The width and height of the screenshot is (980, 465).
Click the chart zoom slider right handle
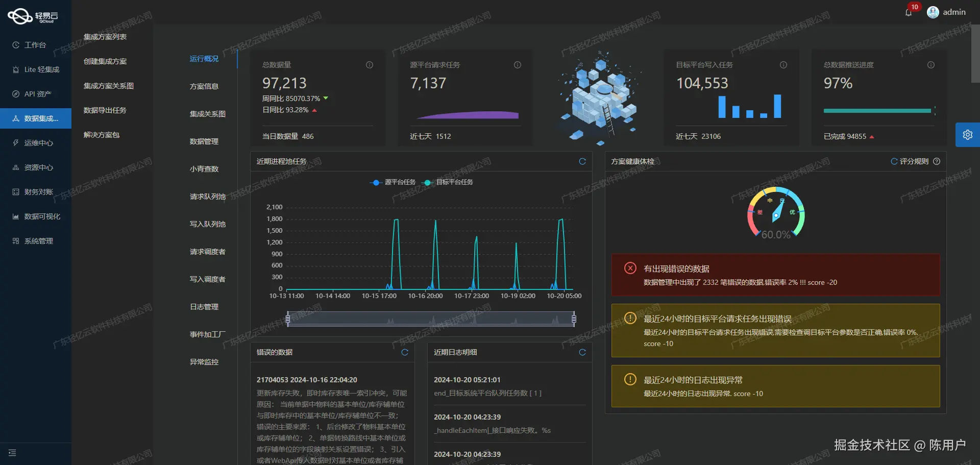574,320
